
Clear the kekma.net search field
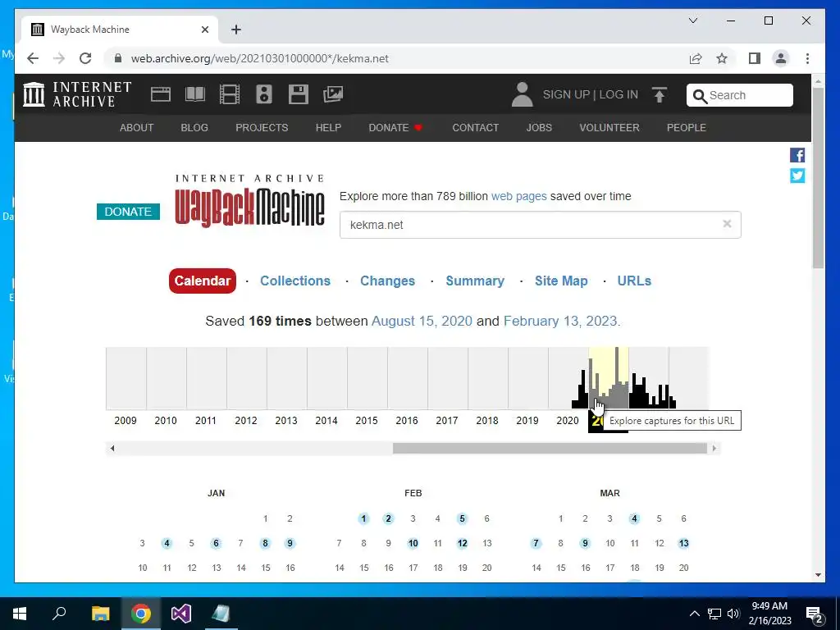pyautogui.click(x=727, y=224)
